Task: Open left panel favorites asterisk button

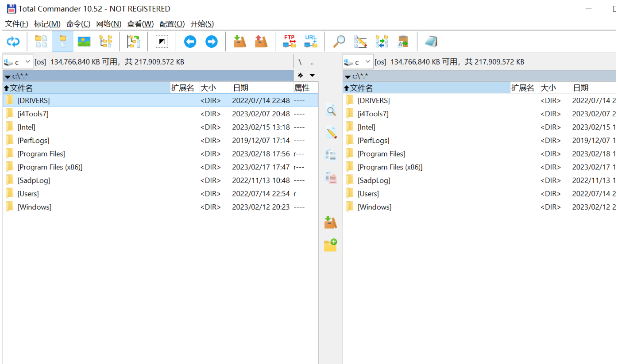Action: click(301, 76)
